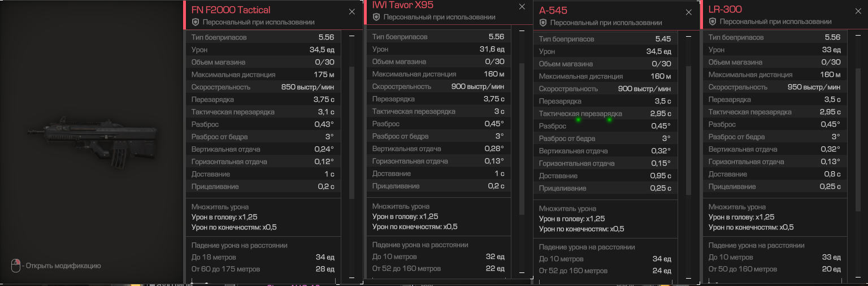Close the A-545 stats panel

pyautogui.click(x=688, y=12)
